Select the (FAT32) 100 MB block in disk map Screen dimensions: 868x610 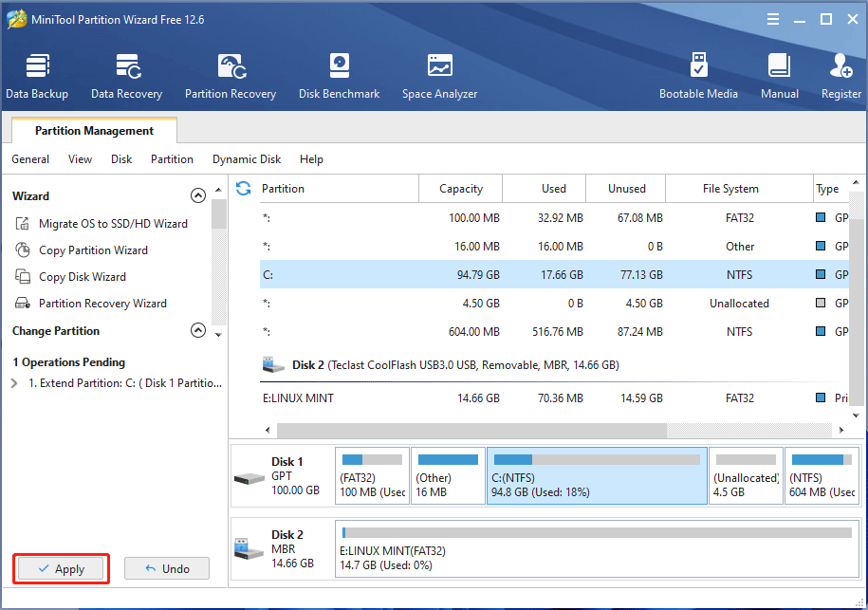tap(372, 476)
